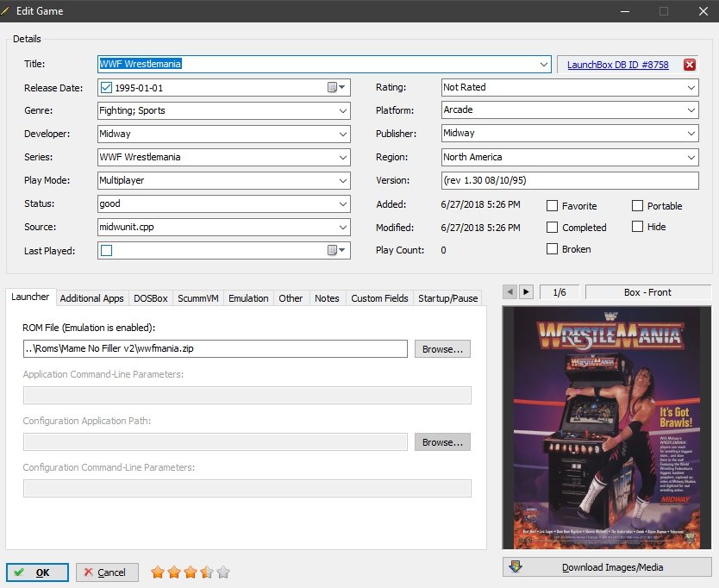Remove the LaunchBox DB ID with red X icon
The height and width of the screenshot is (588, 719).
[x=689, y=65]
